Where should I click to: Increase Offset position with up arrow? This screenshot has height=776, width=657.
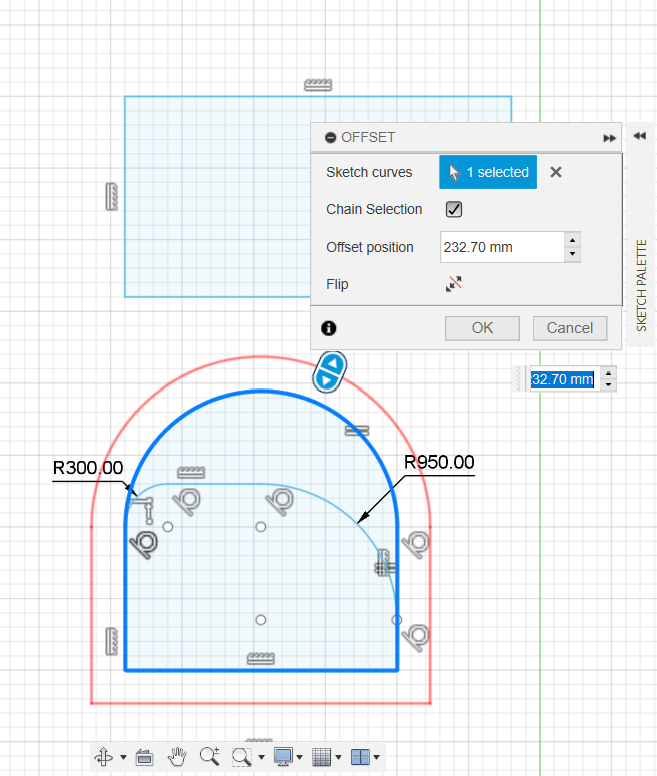572,240
